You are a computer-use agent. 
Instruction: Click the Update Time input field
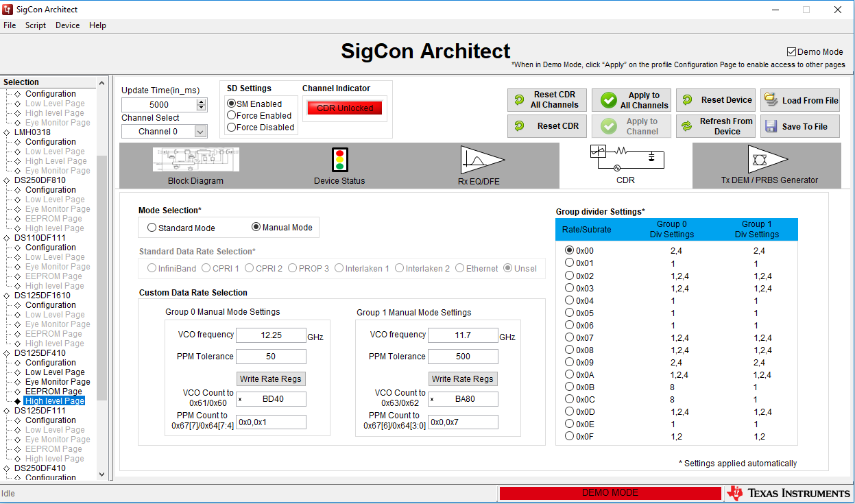click(x=159, y=105)
